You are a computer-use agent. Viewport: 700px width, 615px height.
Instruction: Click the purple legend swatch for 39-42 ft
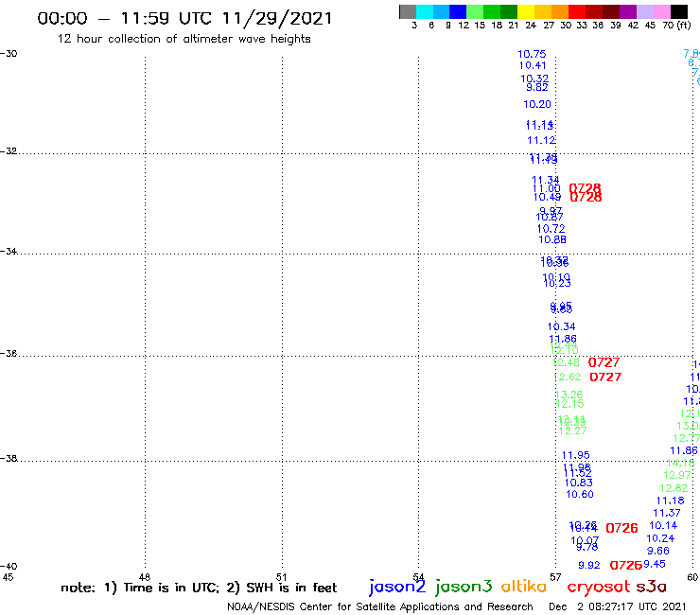click(628, 11)
